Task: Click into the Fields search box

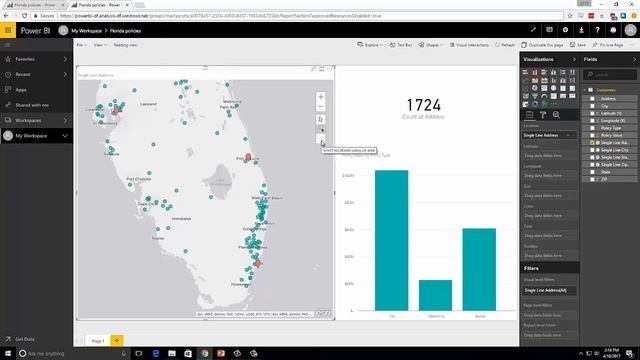Action: coord(610,75)
